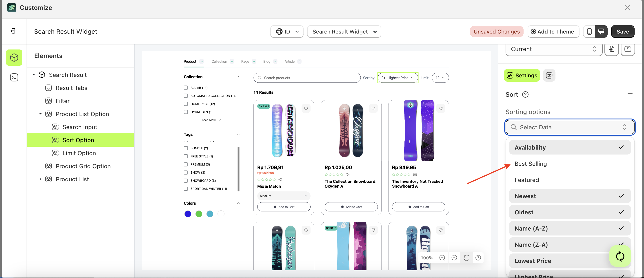Switch to desktop preview icon
The image size is (644, 278).
pos(601,31)
